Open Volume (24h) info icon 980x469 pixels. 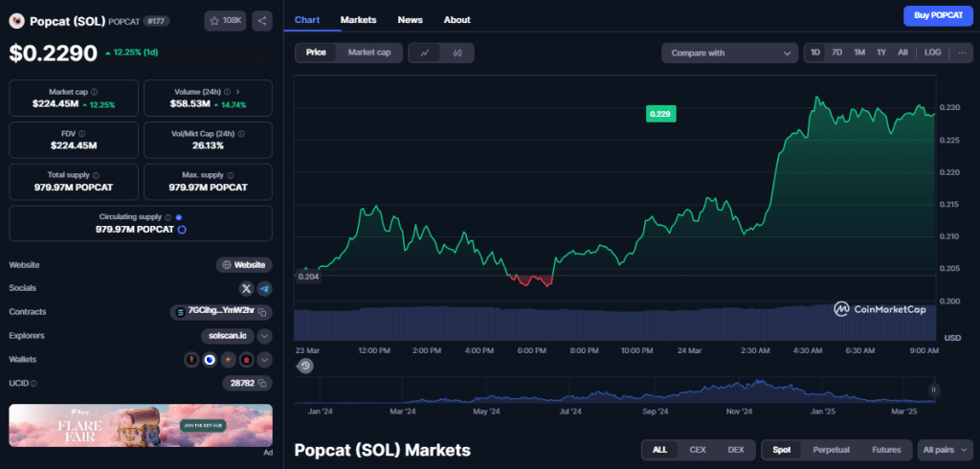[228, 91]
